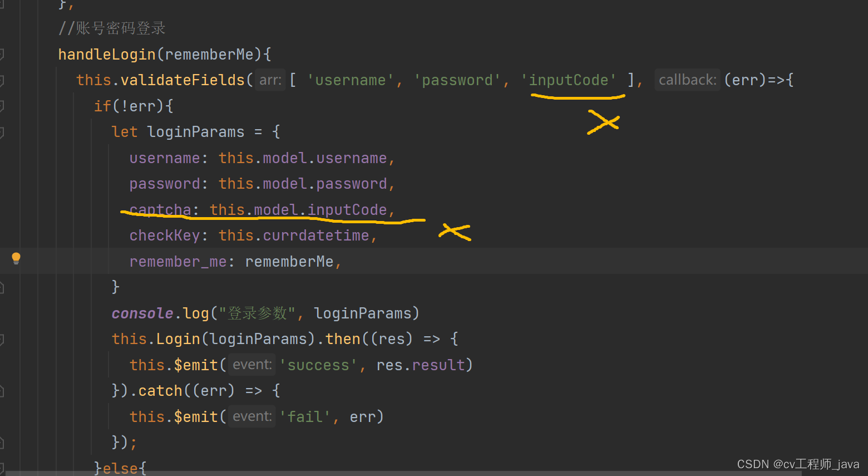This screenshot has width=868, height=476.
Task: Click the "登录参数" string literal
Action: (x=257, y=313)
